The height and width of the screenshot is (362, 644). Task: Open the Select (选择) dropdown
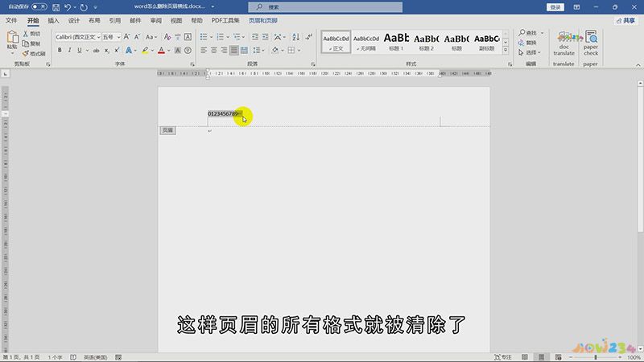(530, 52)
